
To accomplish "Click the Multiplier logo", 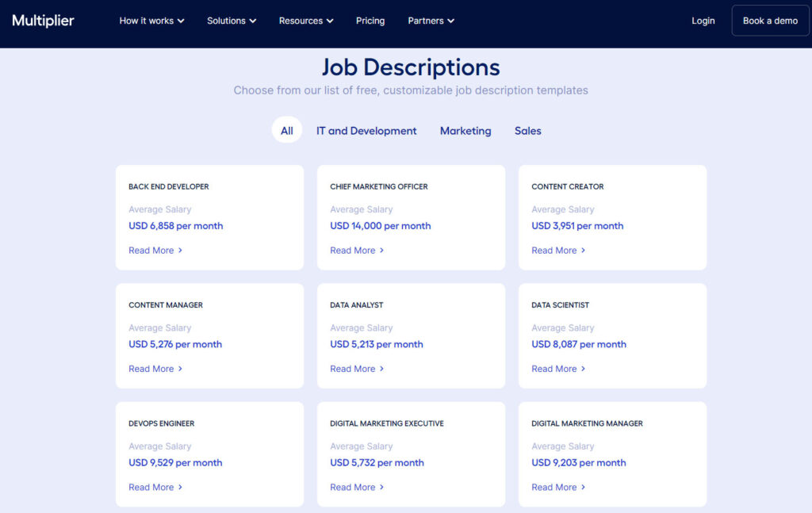I will tap(42, 21).
